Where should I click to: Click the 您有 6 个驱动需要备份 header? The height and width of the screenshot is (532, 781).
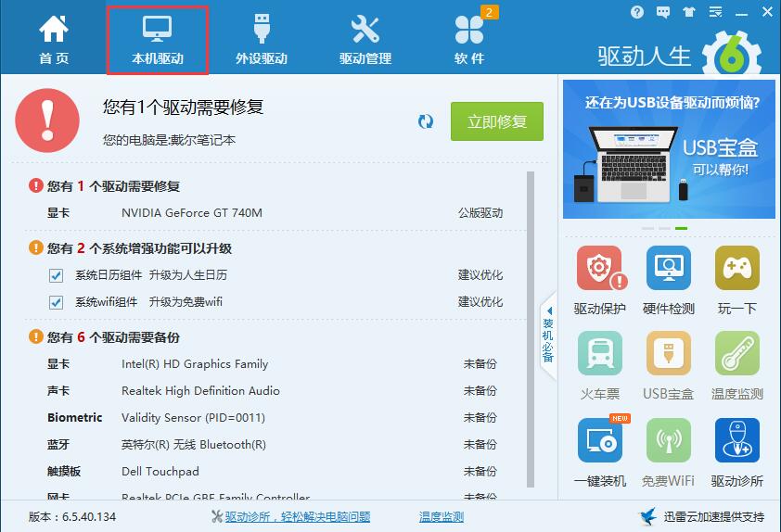coord(113,337)
